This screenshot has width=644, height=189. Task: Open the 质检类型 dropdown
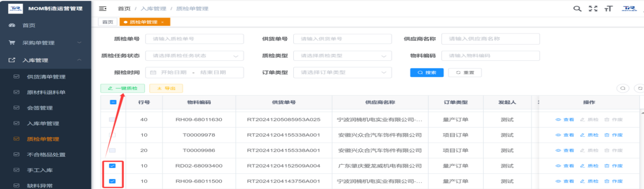[x=342, y=56]
